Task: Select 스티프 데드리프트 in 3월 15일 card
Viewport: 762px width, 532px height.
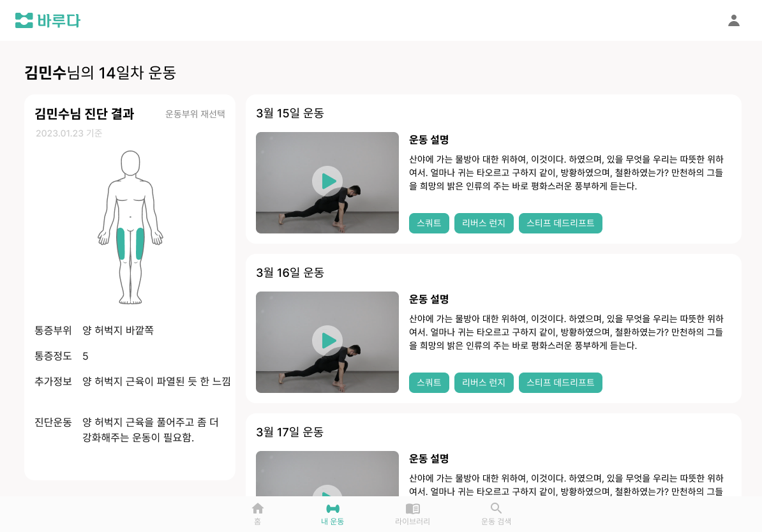Action: coord(560,223)
